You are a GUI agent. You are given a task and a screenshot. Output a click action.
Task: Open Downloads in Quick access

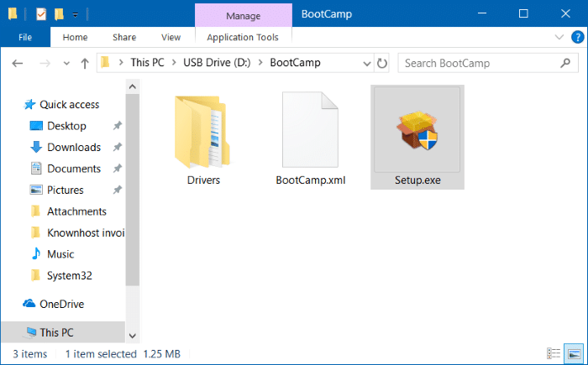[74, 148]
